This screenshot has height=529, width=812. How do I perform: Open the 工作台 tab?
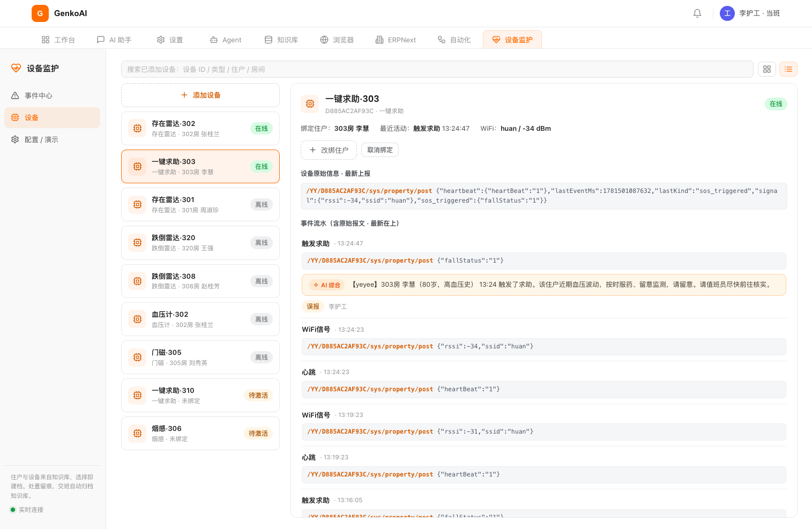point(58,40)
